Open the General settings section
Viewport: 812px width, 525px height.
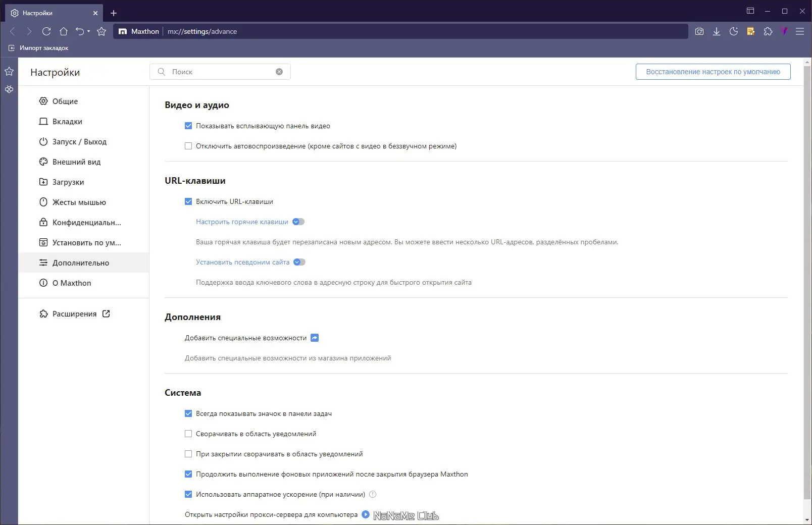coord(84,101)
